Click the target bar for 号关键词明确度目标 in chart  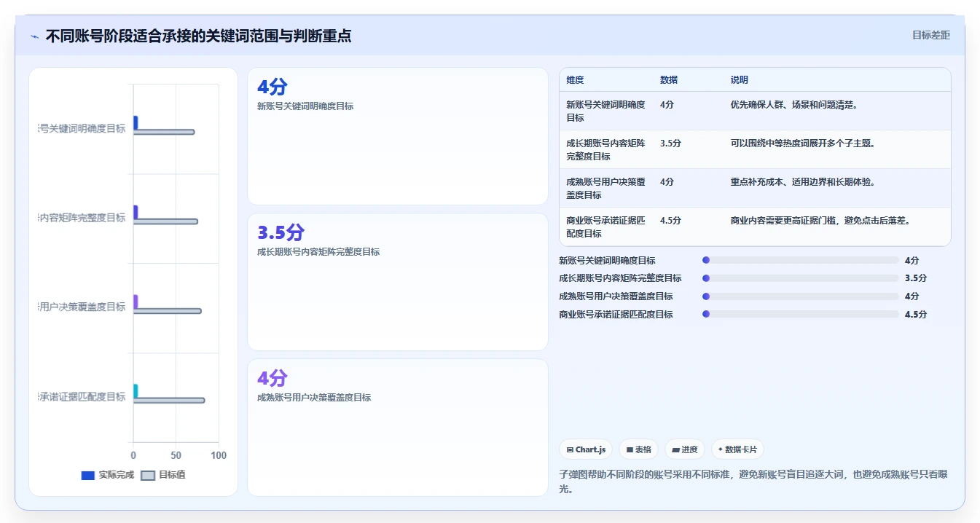point(164,132)
